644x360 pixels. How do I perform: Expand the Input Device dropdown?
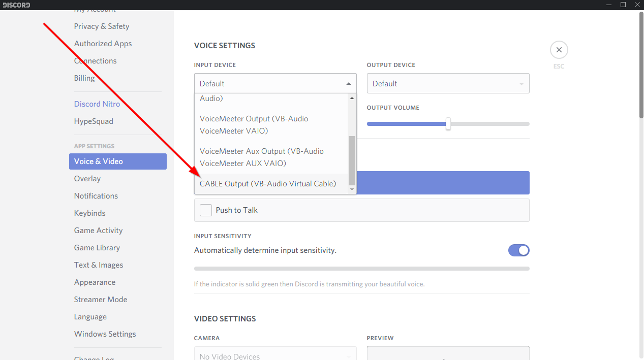(275, 84)
